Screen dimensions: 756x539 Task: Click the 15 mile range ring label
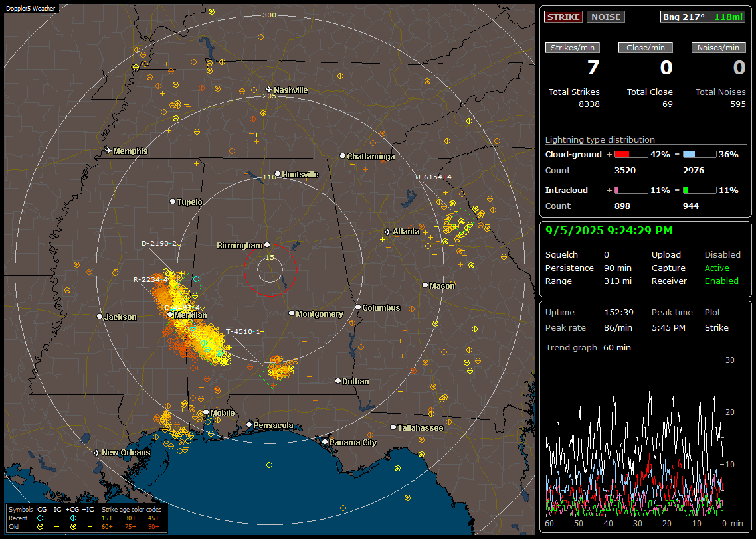coord(270,257)
